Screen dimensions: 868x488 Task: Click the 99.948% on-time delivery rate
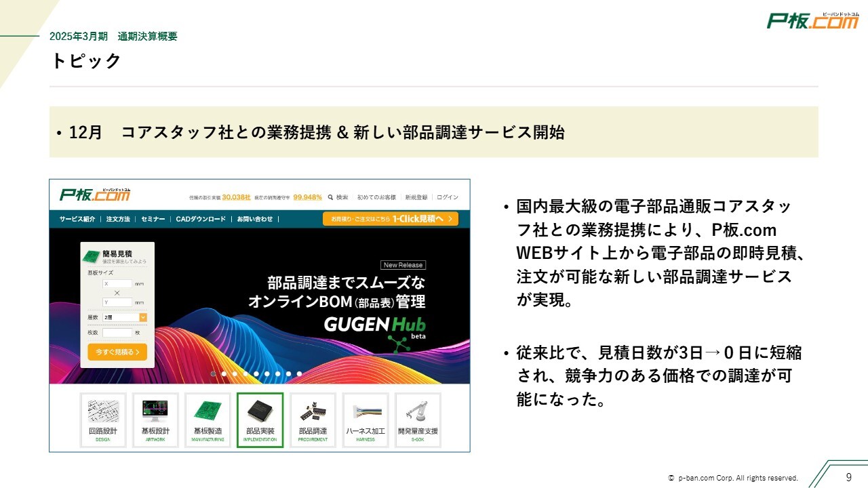[307, 197]
